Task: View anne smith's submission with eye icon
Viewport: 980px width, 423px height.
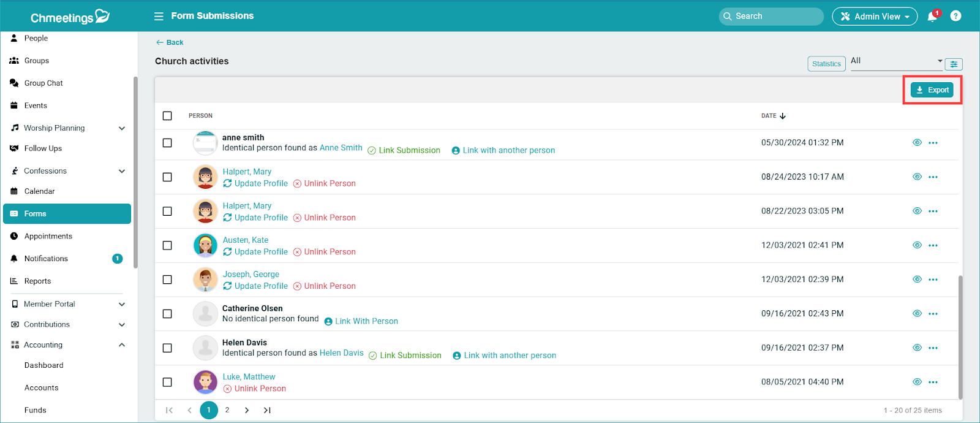Action: [x=917, y=143]
